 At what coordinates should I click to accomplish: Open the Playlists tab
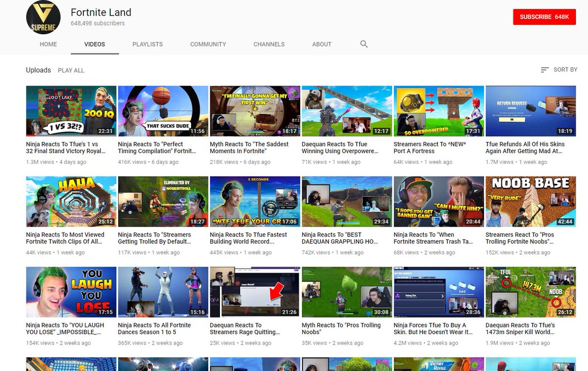147,44
